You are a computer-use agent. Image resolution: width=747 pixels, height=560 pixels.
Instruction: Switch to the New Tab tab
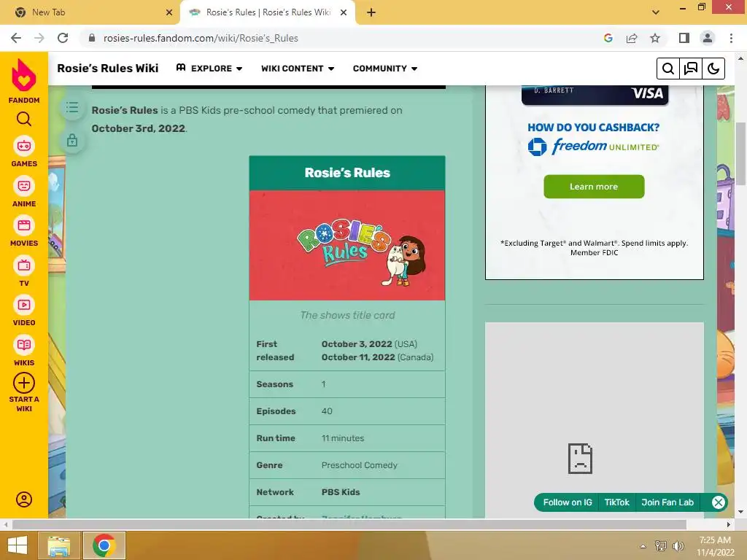pos(90,12)
